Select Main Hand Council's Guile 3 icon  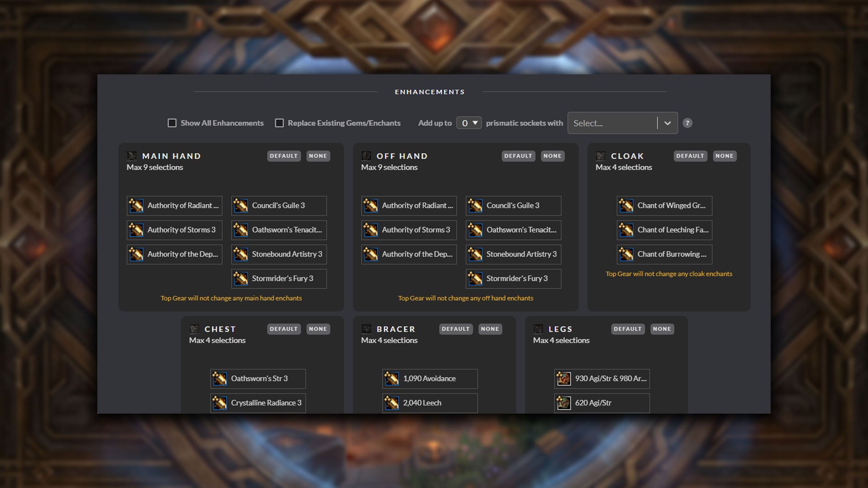(241, 206)
